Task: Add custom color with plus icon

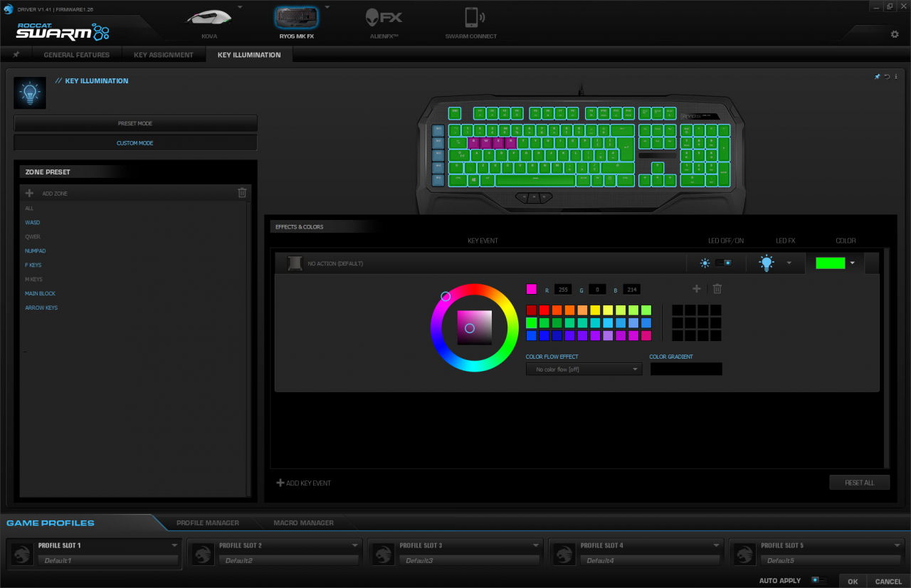Action: 697,288
